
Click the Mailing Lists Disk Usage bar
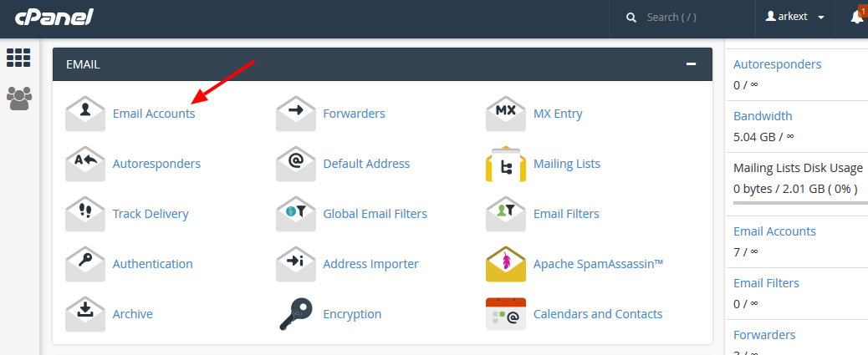coord(796,202)
